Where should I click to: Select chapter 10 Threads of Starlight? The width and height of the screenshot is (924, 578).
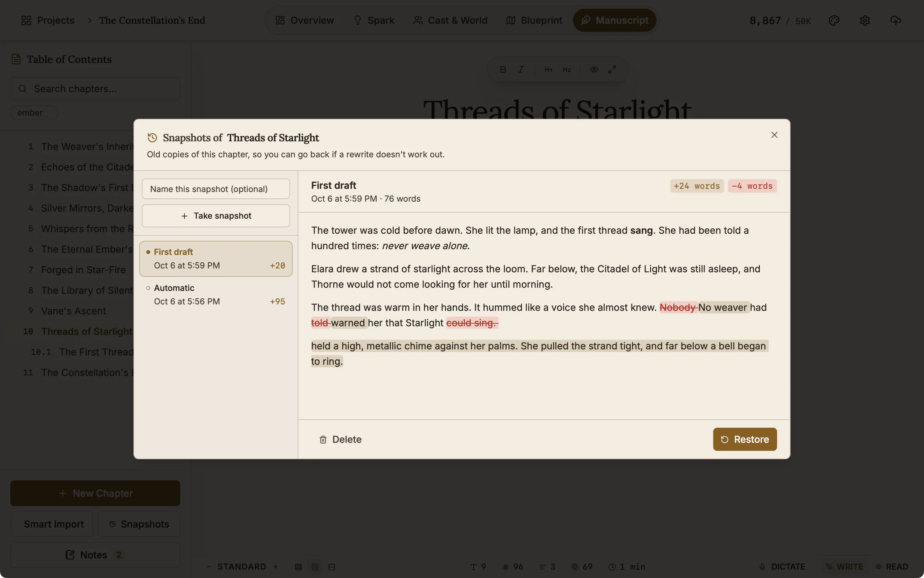[87, 331]
